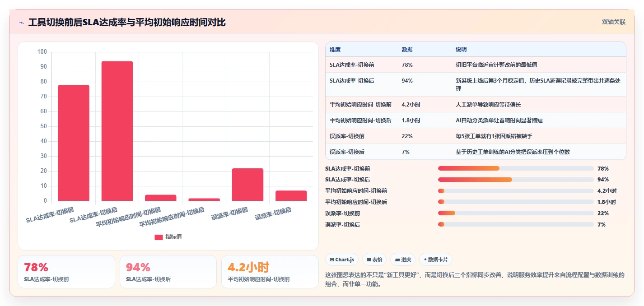
Task: Select the 数据卡片 tag chip
Action: point(435,260)
